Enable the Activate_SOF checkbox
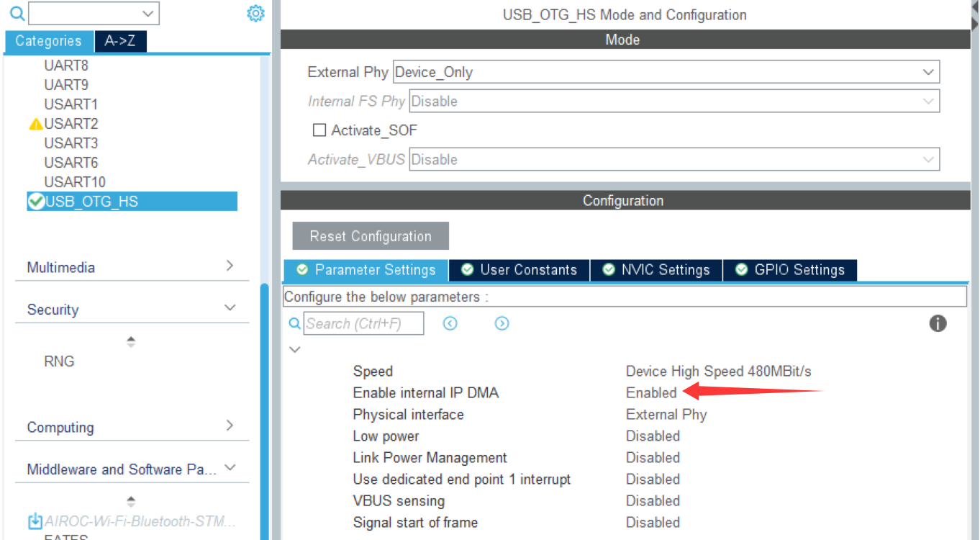The image size is (980, 540). [x=319, y=130]
